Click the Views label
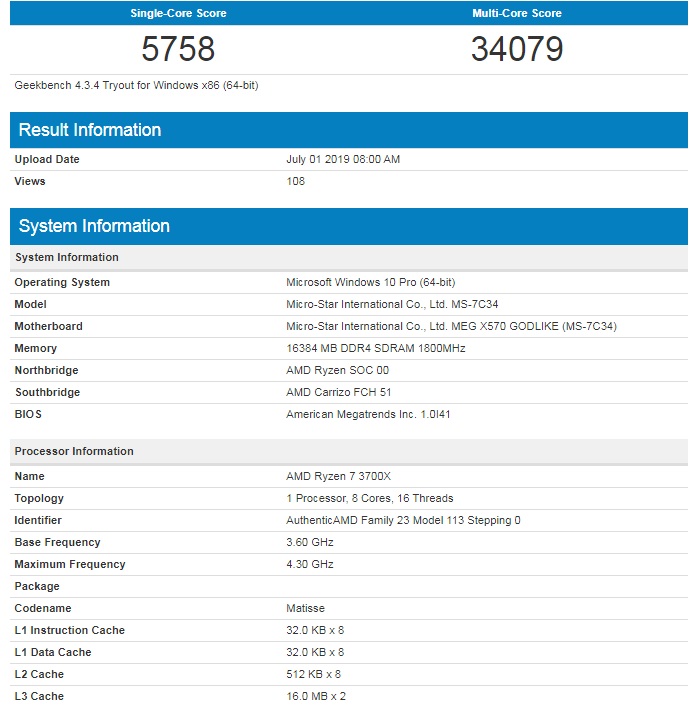The height and width of the screenshot is (705, 700). pyautogui.click(x=30, y=181)
